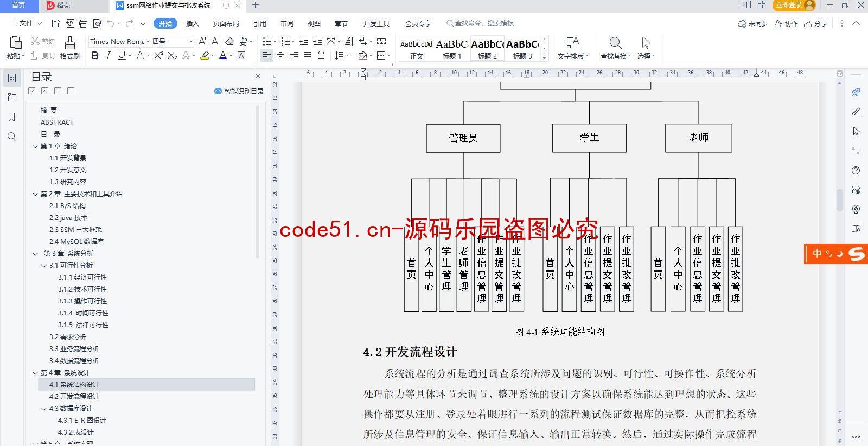The width and height of the screenshot is (868, 446).
Task: Justify paragraph text
Action: coord(308,55)
